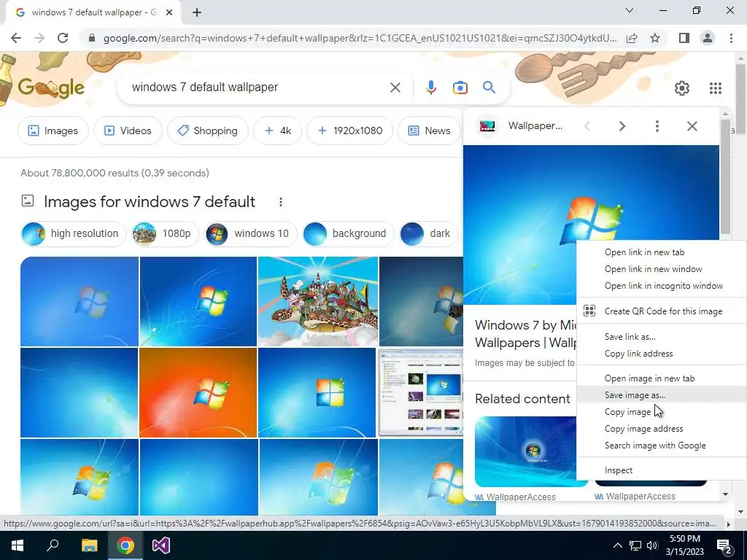Screen dimensions: 747x560
Task: Choose Inspect from context menu
Action: 661,470
